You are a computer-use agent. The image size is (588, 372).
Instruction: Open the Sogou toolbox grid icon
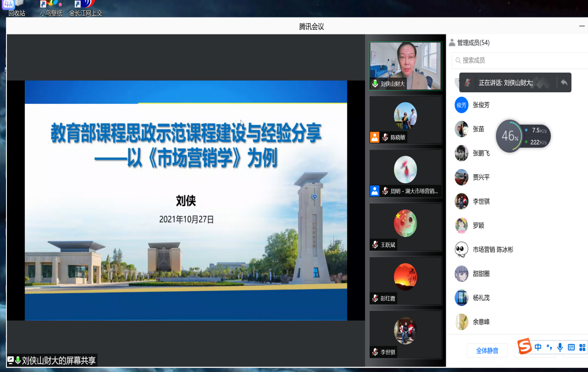[582, 347]
